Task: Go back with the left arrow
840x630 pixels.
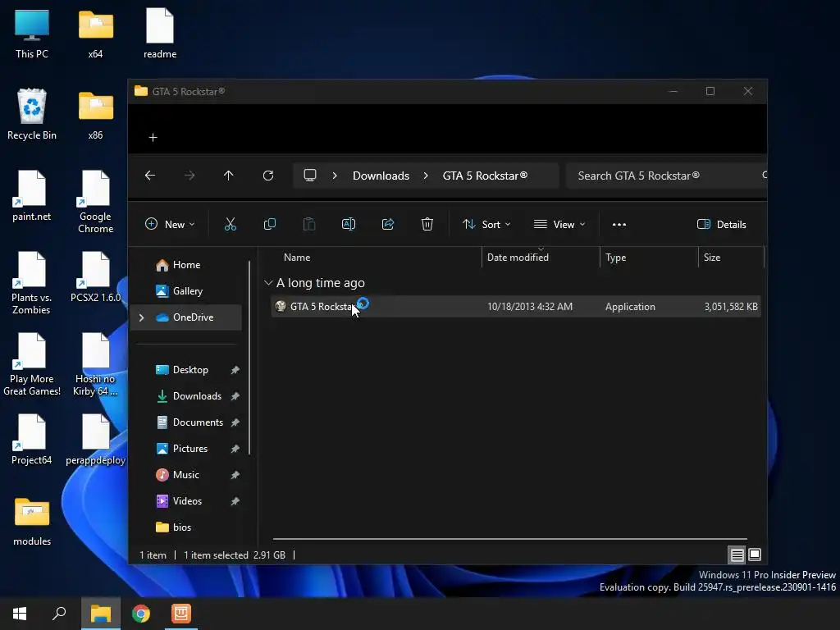Action: [150, 176]
